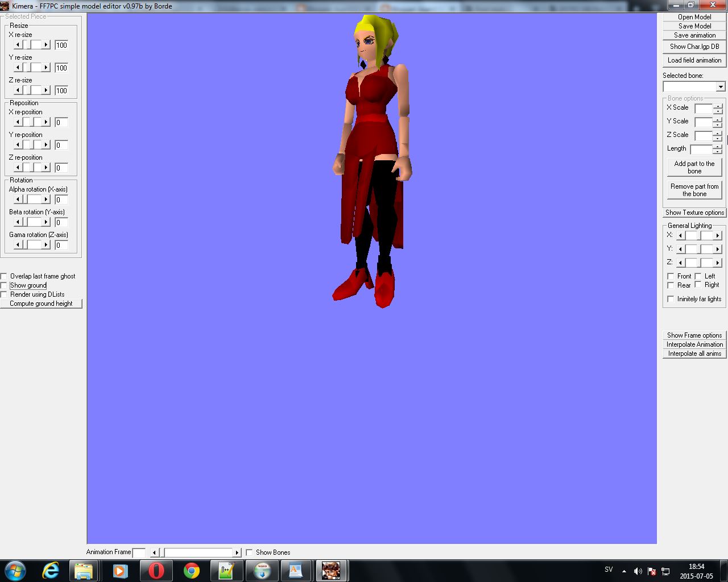Increase X re-size with right arrow
This screenshot has width=728, height=582.
46,45
